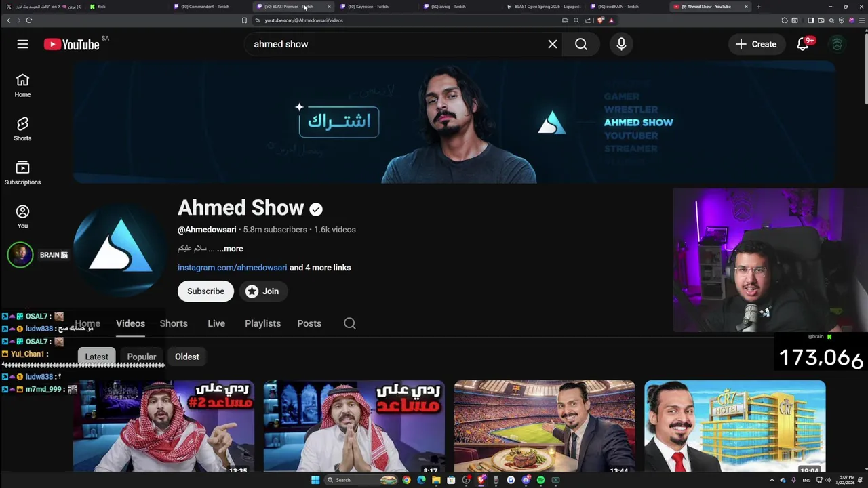
Task: Open File Explorer from the taskbar
Action: [x=436, y=480]
